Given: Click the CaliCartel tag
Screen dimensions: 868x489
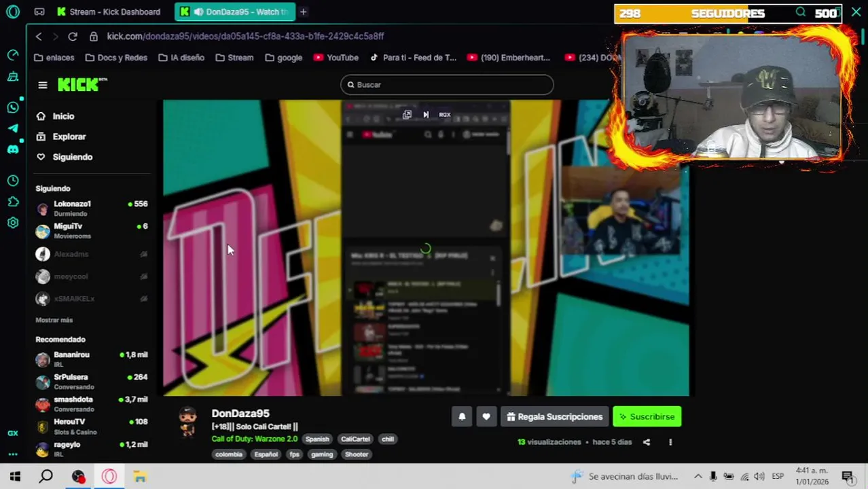Looking at the screenshot, I should click(355, 439).
